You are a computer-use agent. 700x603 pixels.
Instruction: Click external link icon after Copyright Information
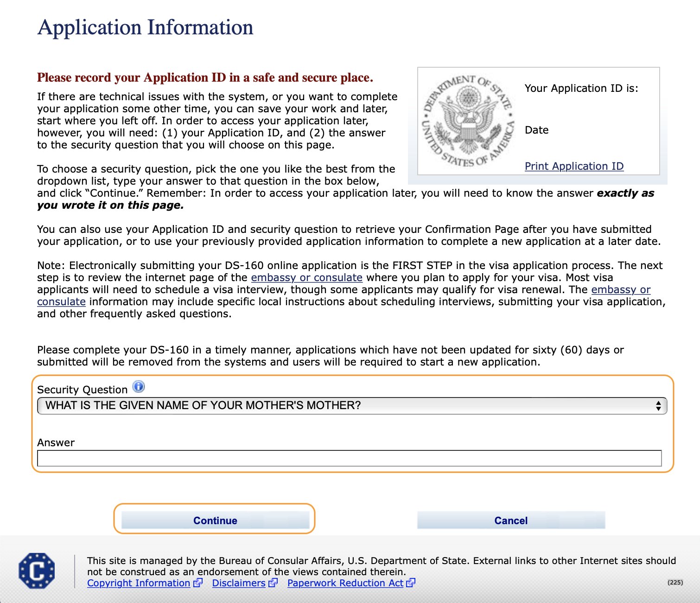point(198,583)
